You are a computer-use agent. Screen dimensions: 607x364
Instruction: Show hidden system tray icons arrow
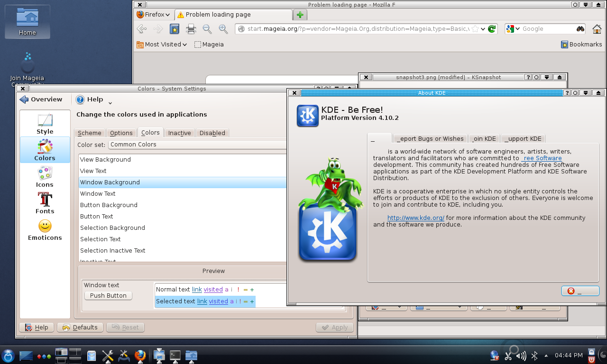pos(546,355)
